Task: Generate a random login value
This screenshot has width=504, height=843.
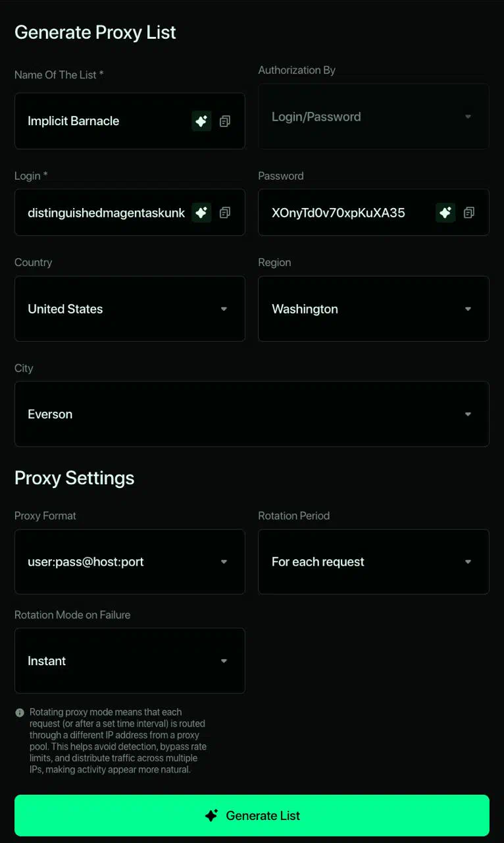Action: 201,212
